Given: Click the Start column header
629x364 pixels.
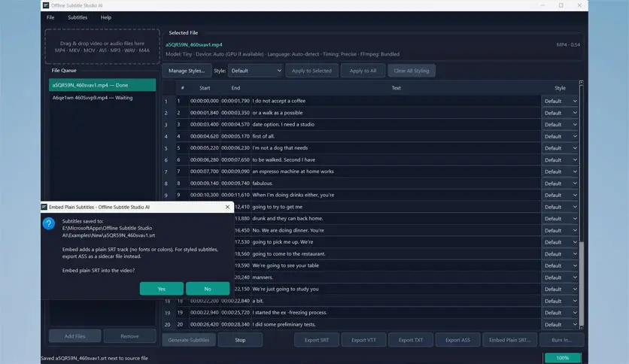Looking at the screenshot, I should [x=205, y=88].
